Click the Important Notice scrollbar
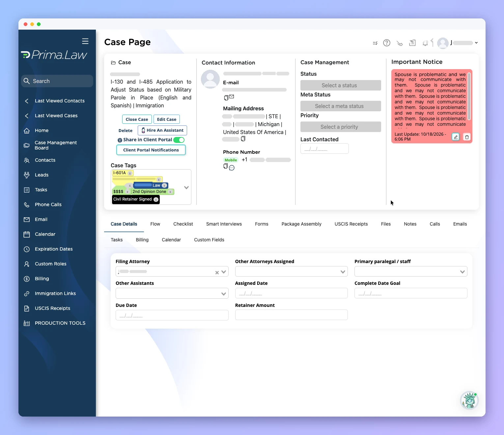The image size is (504, 435). coord(469,96)
